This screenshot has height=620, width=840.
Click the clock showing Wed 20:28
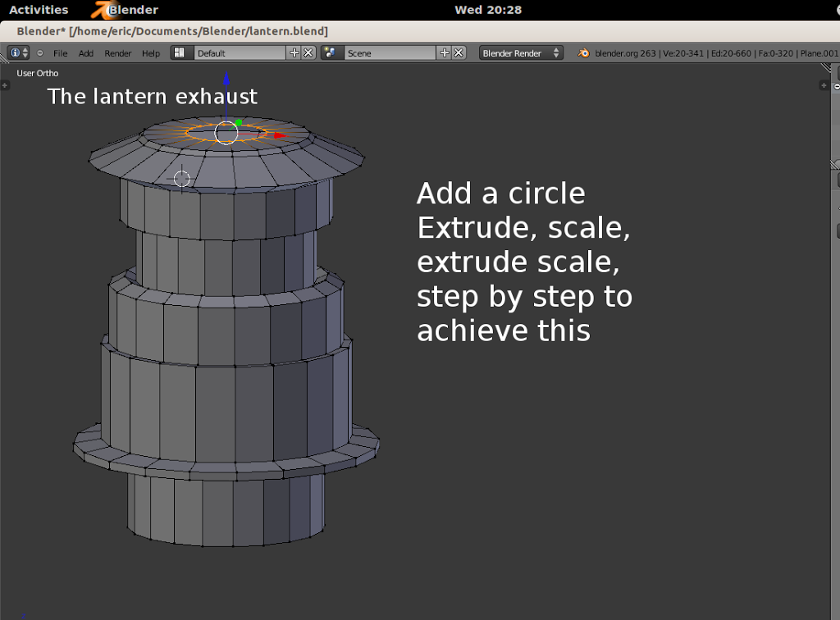click(487, 10)
